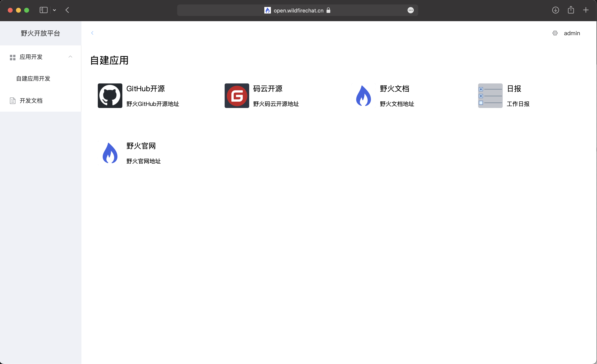Open a new Safari tab with plus

coord(586,10)
